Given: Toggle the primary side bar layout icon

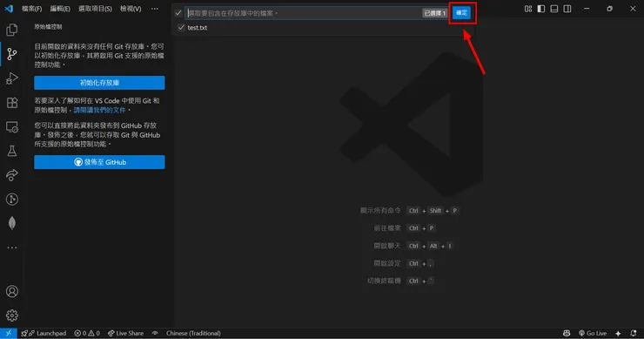Looking at the screenshot, I should 541,9.
